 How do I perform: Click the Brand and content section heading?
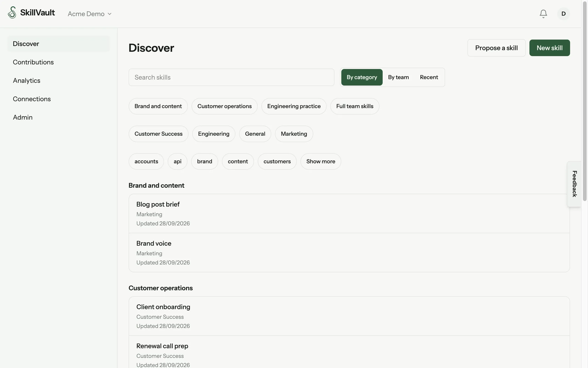click(156, 185)
